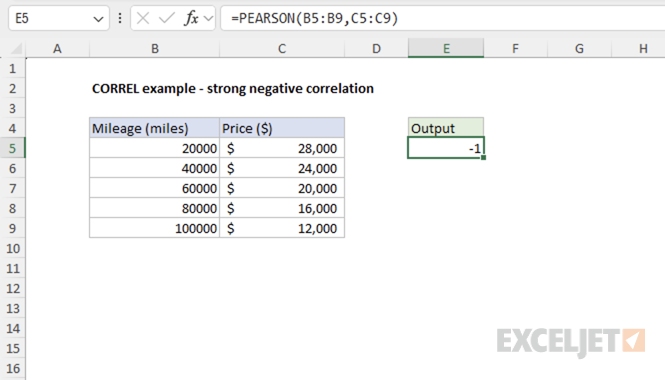Viewport: 665px width, 380px height.
Task: Select row 15 header
Action: [x=12, y=348]
